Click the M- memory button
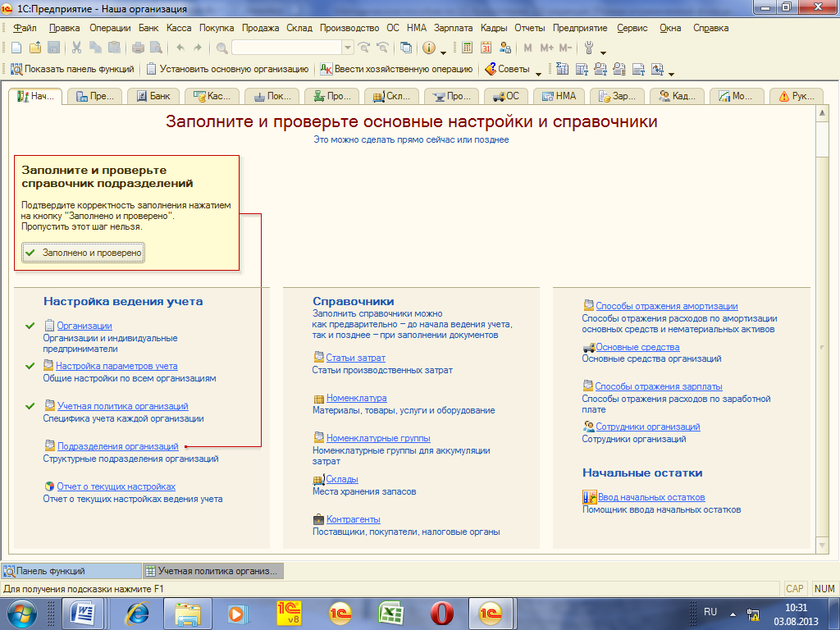Screen dimensions: 840x630 pyautogui.click(x=566, y=48)
